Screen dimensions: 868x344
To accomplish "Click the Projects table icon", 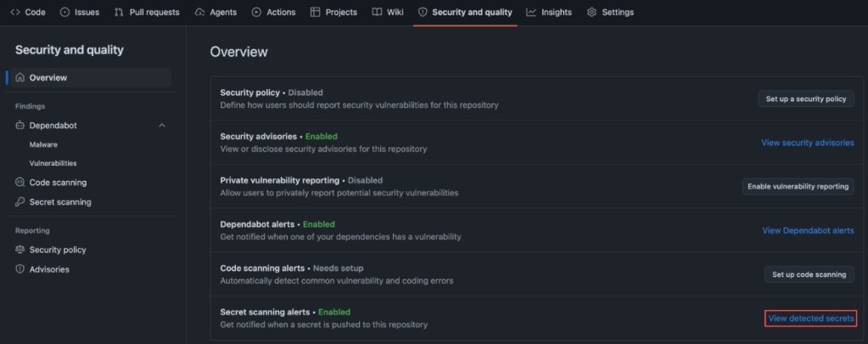I will (x=315, y=12).
